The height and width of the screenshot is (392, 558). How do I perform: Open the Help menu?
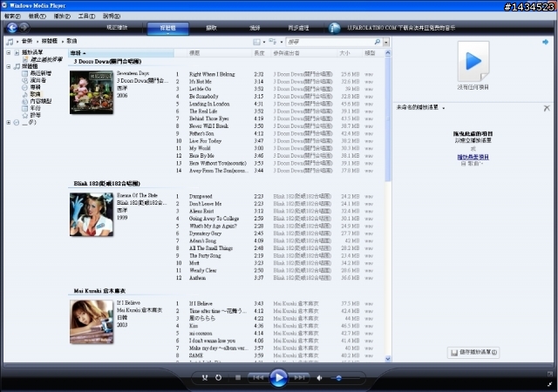pos(112,16)
